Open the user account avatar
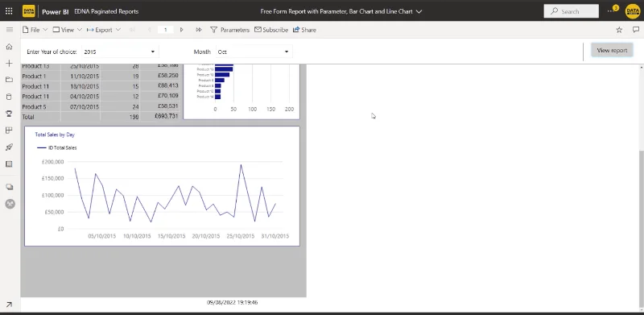The width and height of the screenshot is (644, 315). [x=633, y=11]
